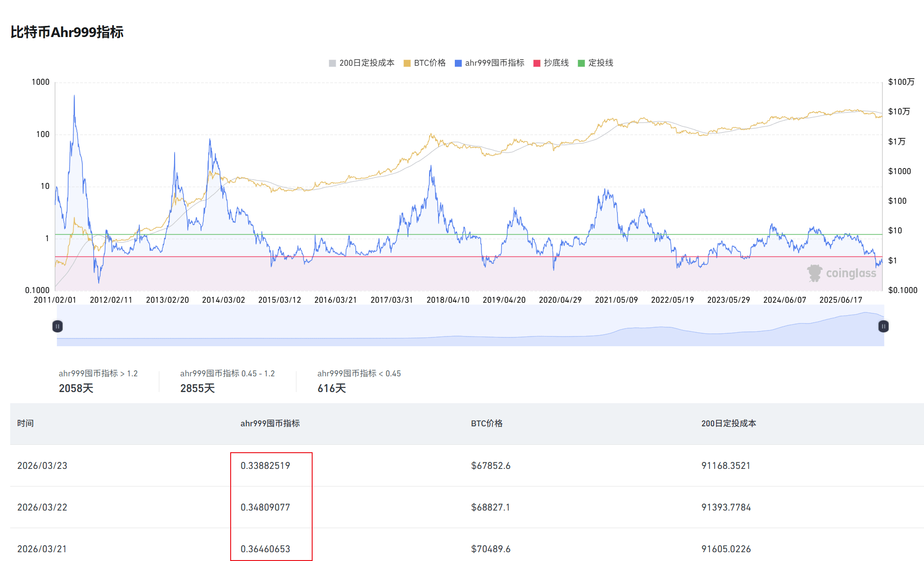Click the ahr999囤币指标 table column header

[270, 423]
